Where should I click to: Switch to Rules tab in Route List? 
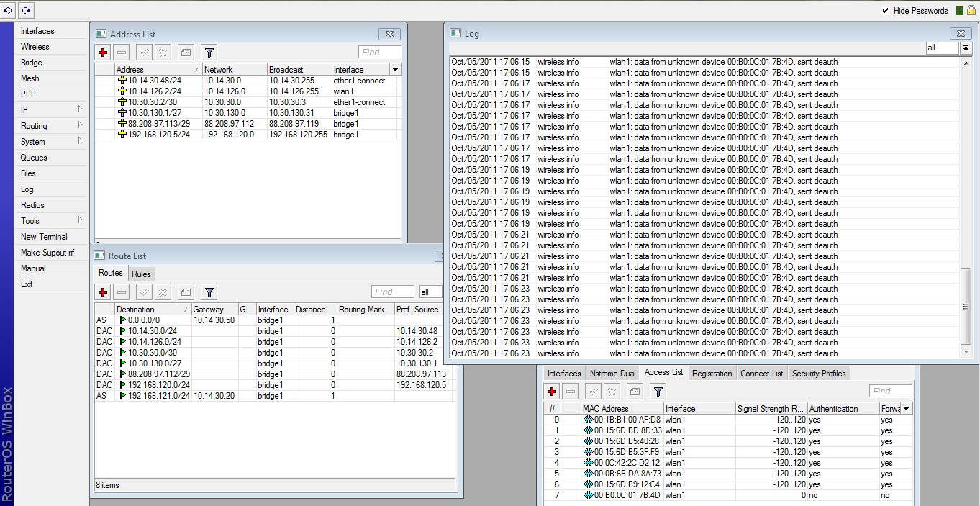[x=141, y=274]
